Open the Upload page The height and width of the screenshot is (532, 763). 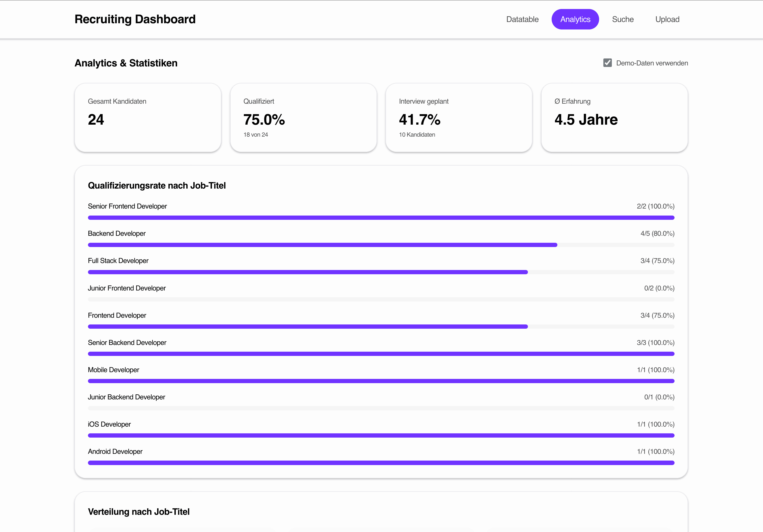pyautogui.click(x=667, y=19)
